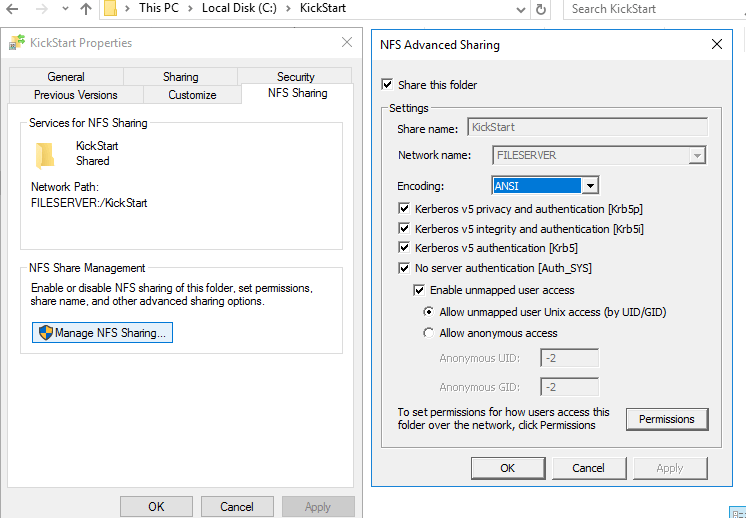Open the Permissions dialog
Viewport: 746px width, 518px height.
tap(667, 419)
